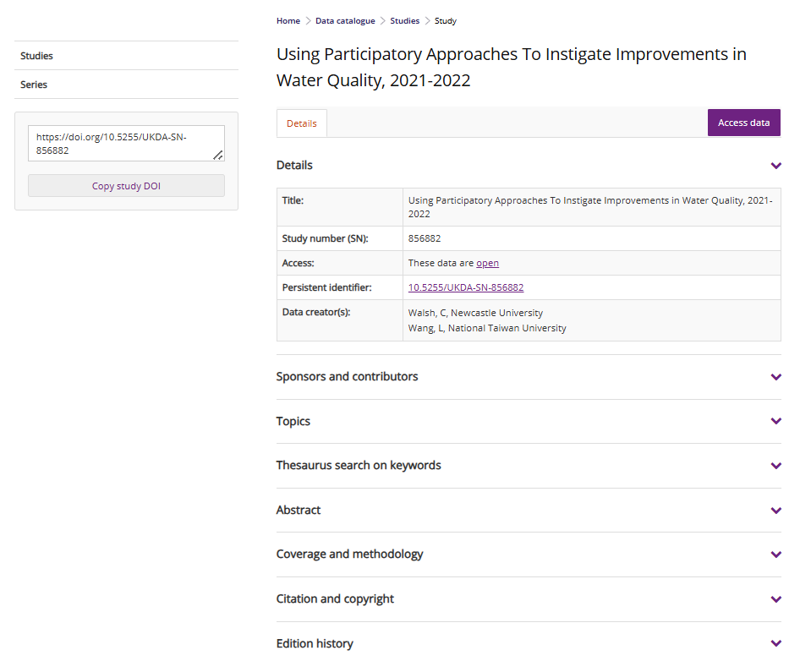
Task: Go to Data catalogue breadcrumb
Action: 345,21
